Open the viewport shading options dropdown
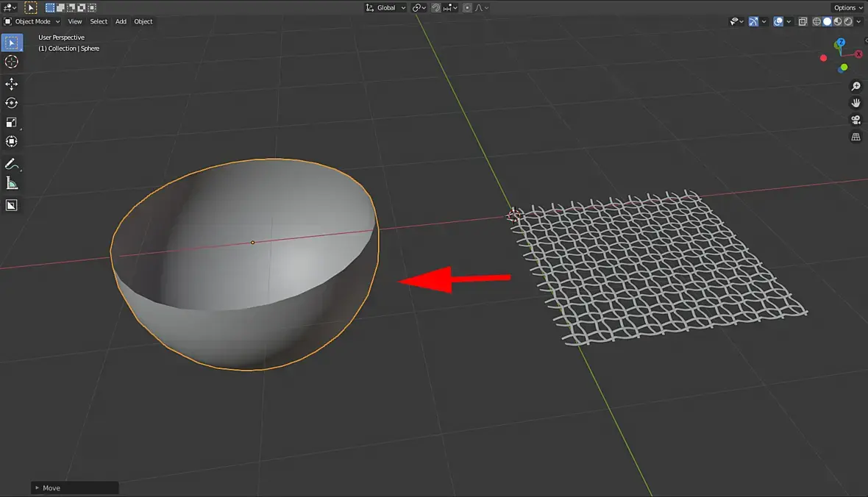The image size is (868, 497). (x=858, y=21)
